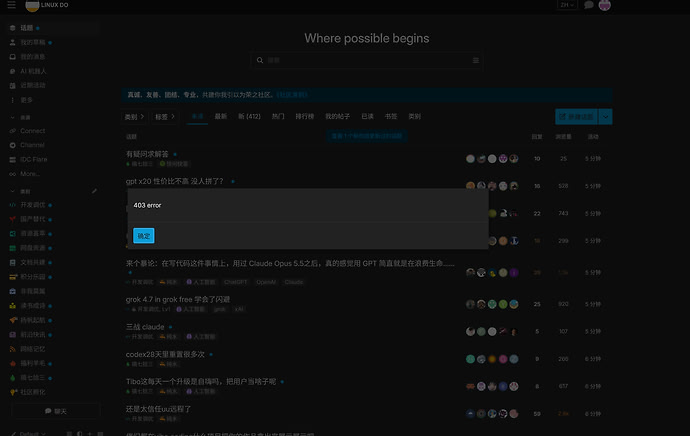Switch to the 我的帖子 tab

337,116
